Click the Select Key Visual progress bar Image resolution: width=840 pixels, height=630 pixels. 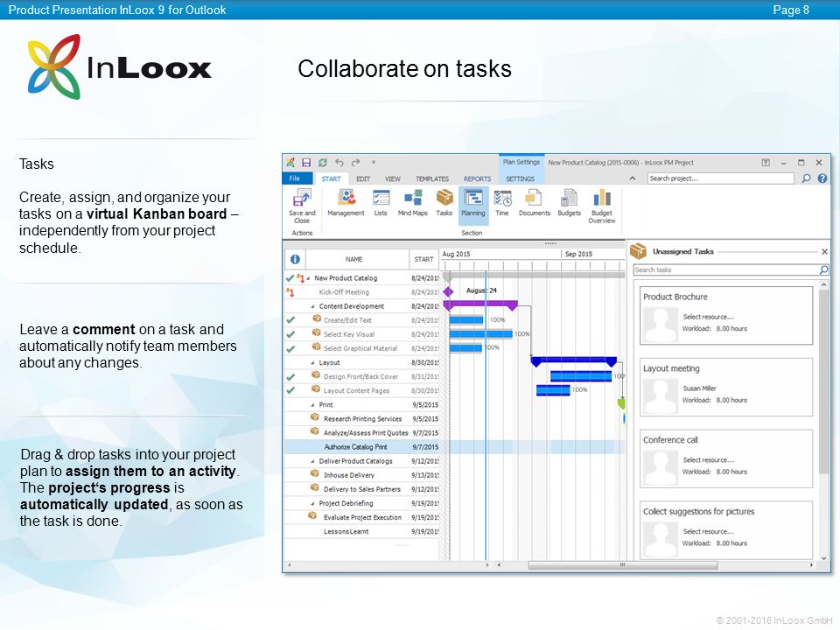click(480, 334)
